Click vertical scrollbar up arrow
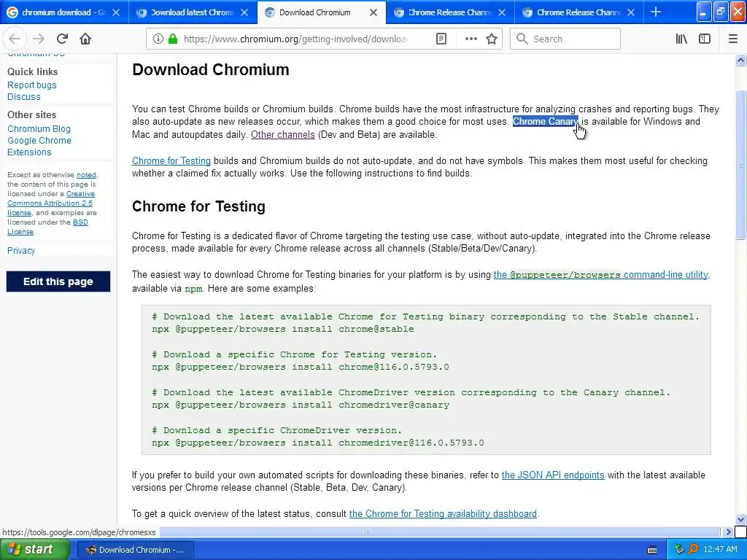Image resolution: width=747 pixels, height=560 pixels. [x=740, y=60]
